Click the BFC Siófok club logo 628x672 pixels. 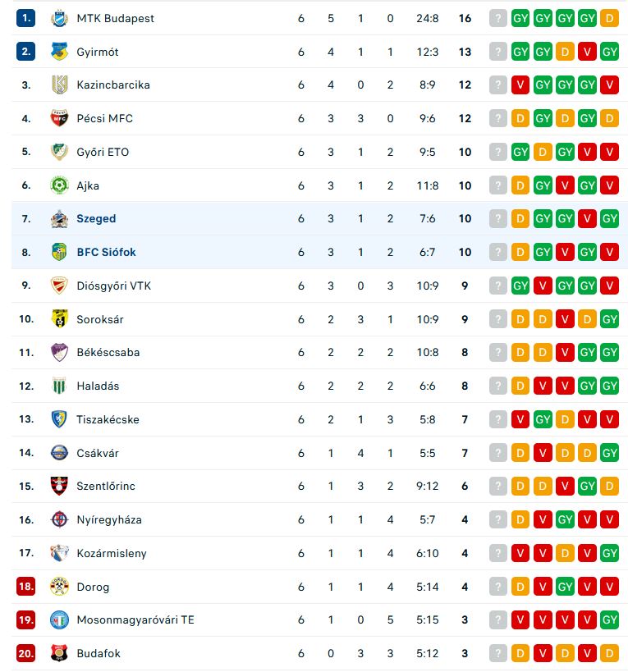[59, 252]
